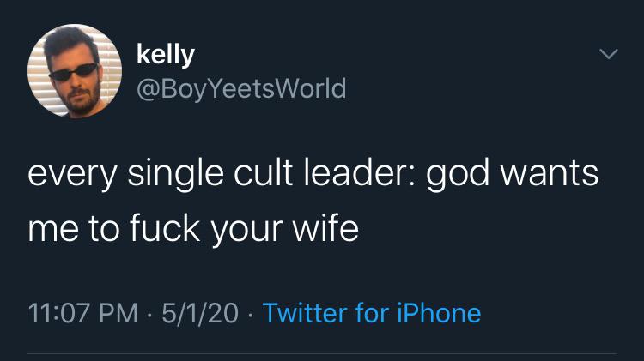Click the word "your" in the tweet
Image resolution: width=644 pixels, height=361 pixels.
tap(246, 231)
